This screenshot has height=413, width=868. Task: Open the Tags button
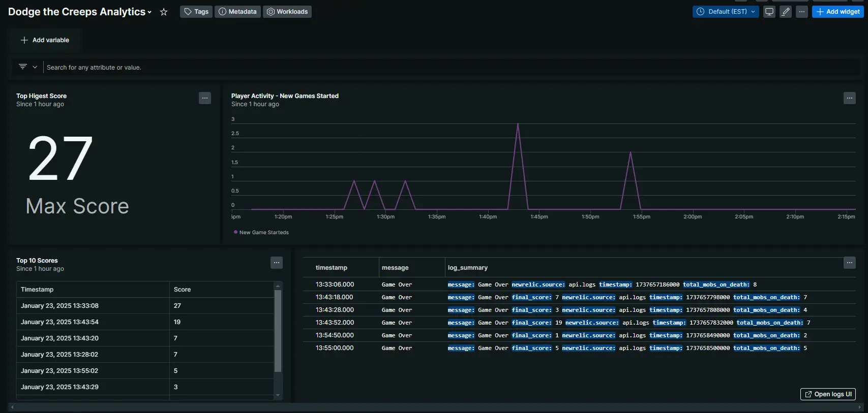coord(196,12)
